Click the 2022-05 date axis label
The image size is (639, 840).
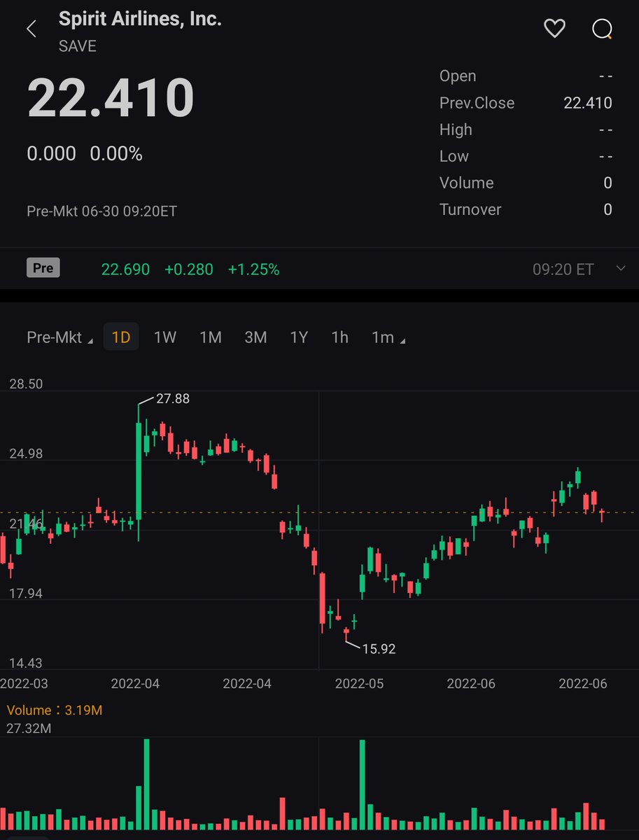360,683
